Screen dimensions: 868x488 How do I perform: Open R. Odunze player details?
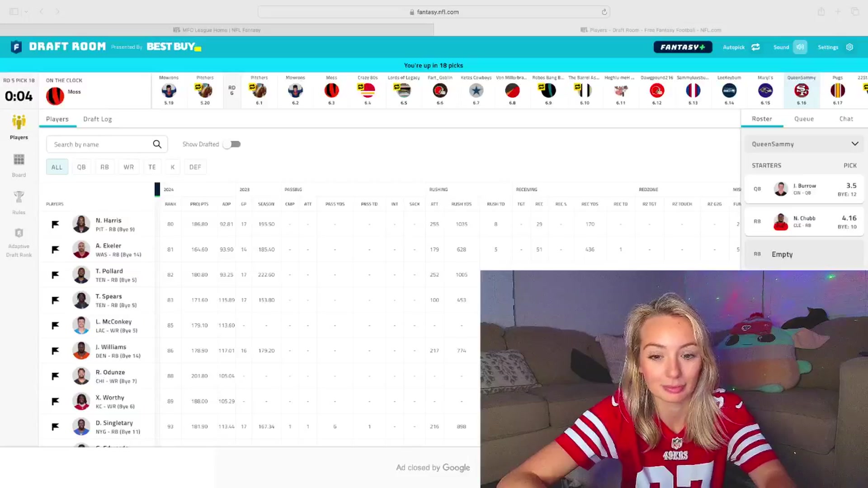110,372
